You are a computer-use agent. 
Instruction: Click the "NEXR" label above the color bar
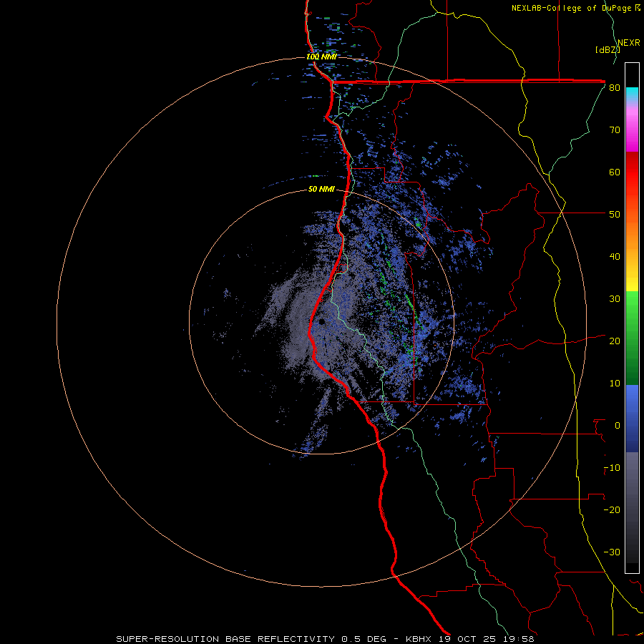[629, 43]
